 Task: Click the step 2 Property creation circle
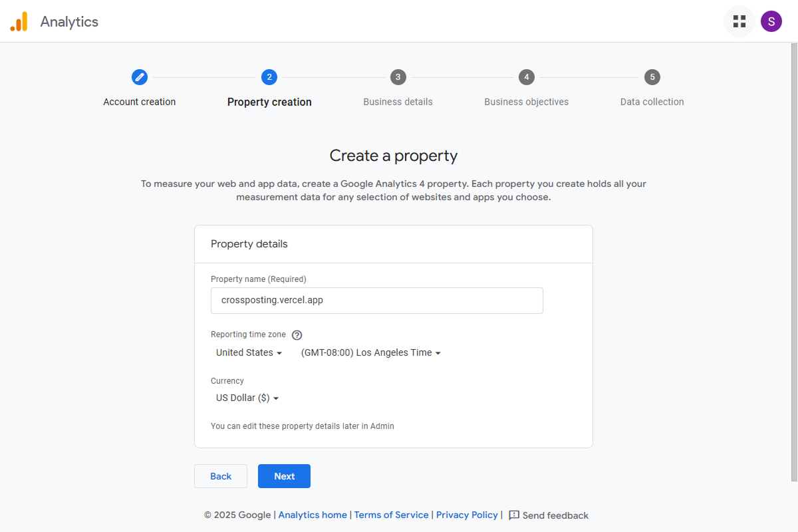269,77
